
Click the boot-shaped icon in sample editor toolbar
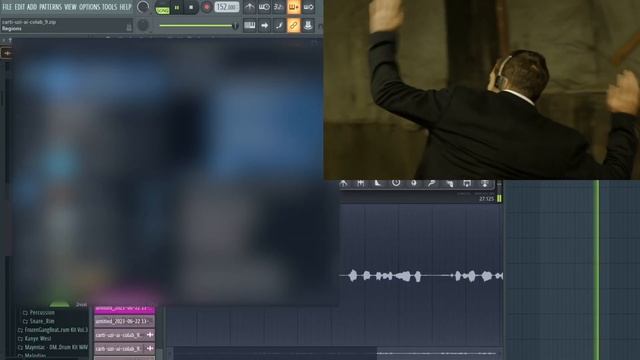(x=378, y=183)
